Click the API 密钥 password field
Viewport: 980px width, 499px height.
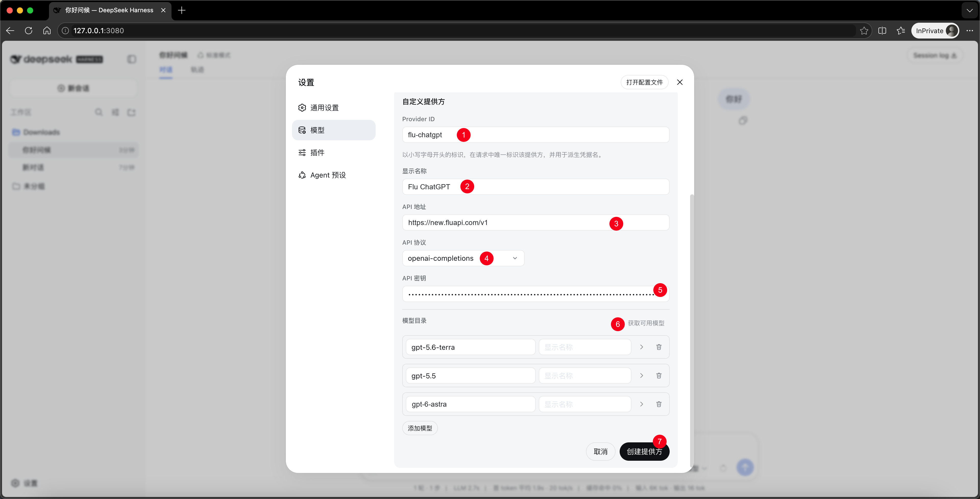(536, 294)
